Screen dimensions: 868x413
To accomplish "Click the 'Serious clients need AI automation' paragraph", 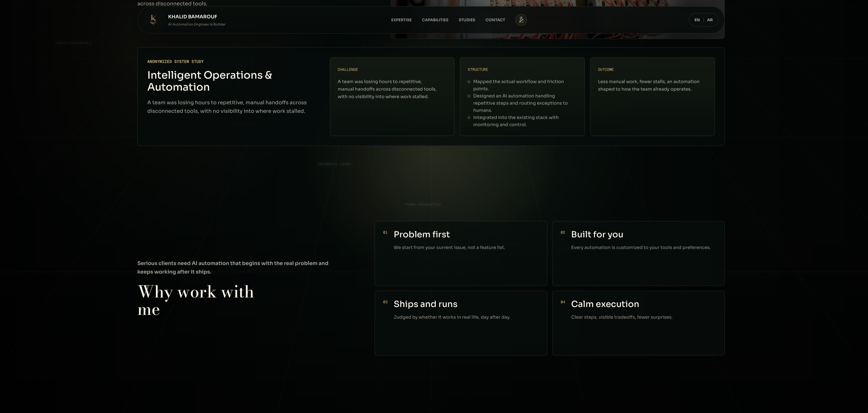I will click(x=233, y=267).
